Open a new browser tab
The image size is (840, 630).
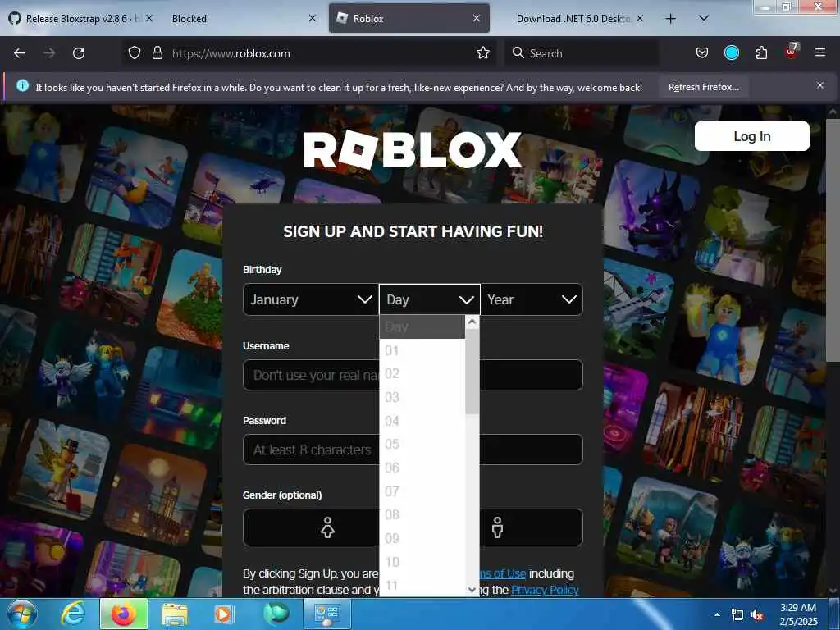point(670,19)
